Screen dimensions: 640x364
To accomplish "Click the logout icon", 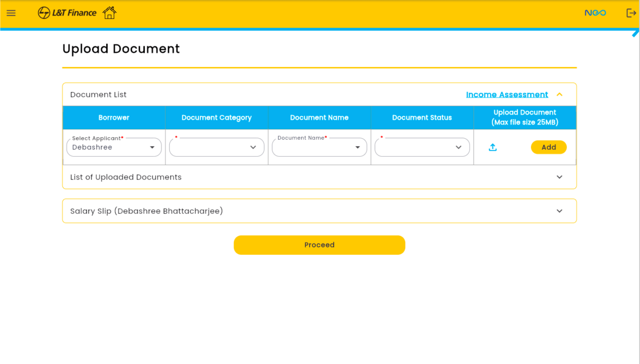I will click(x=631, y=13).
